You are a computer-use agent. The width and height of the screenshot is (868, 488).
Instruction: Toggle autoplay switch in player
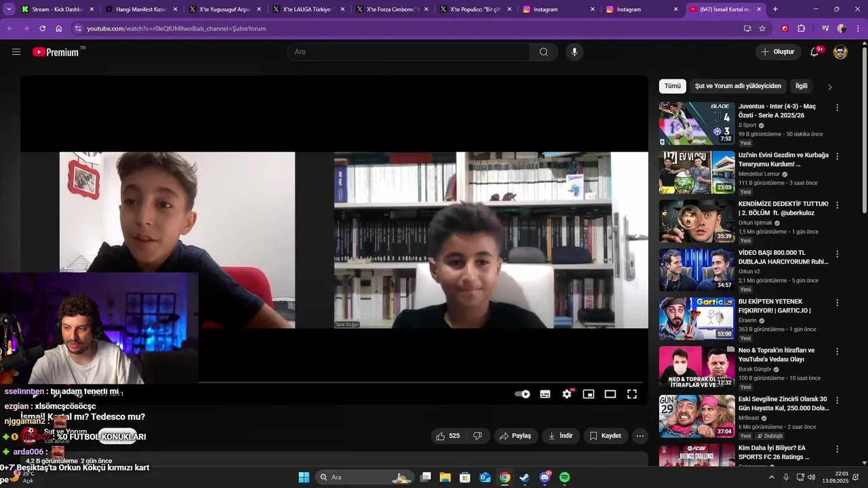point(522,394)
